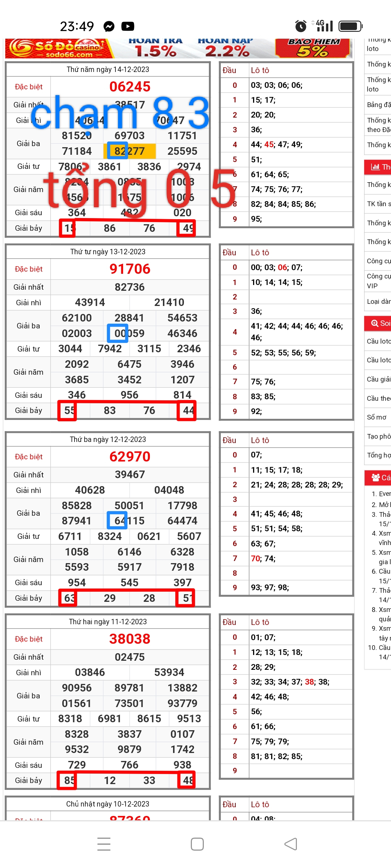Select first prize number 82736
This screenshot has width=391, height=868.
[x=130, y=287]
